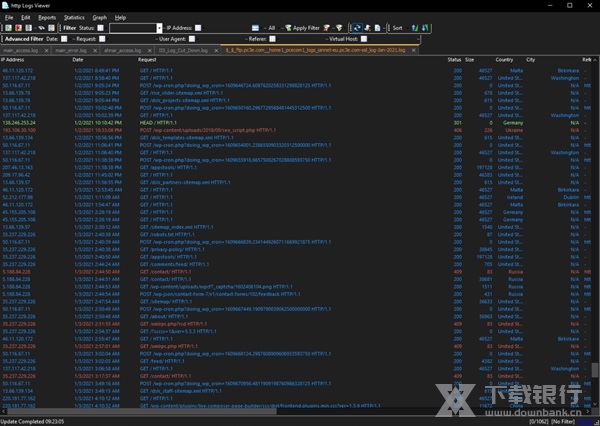
Task: Click IP address 52.212.177.96
Action: click(x=18, y=197)
